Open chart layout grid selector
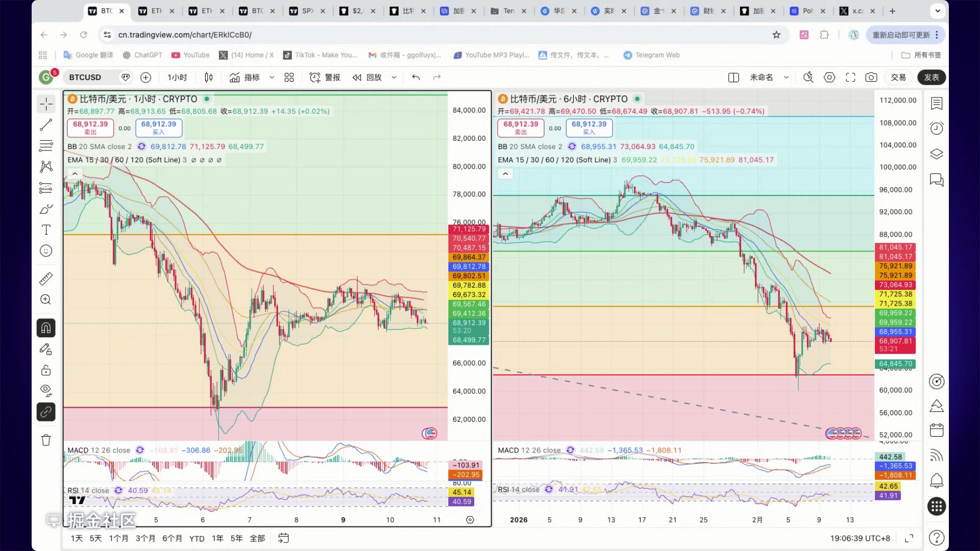This screenshot has width=980, height=551. coord(289,78)
